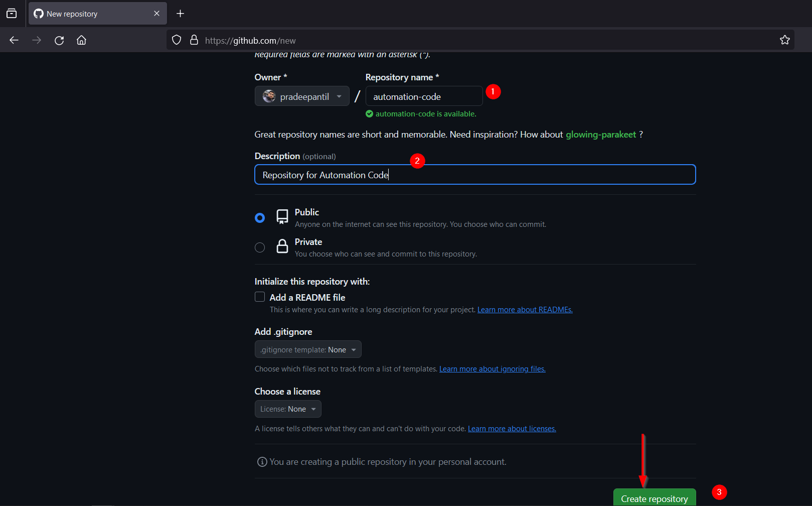
Task: Open Learn more about READMEs link
Action: point(525,310)
